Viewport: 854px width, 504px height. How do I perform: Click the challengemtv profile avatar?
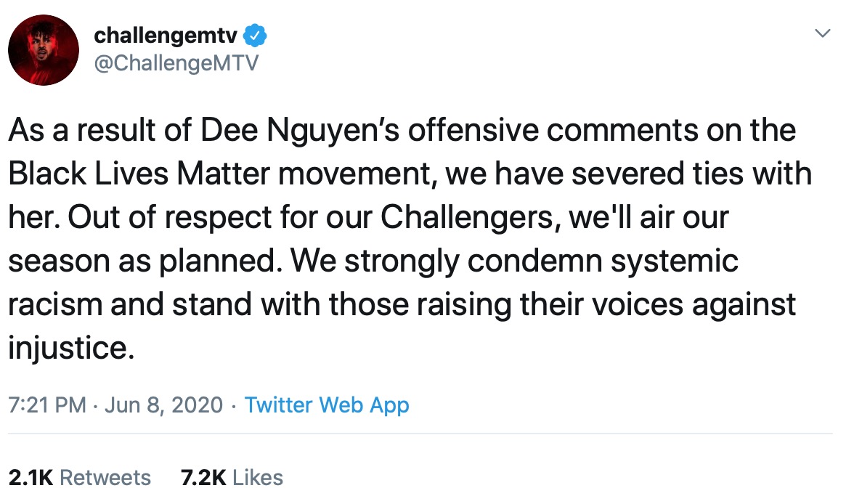44,50
